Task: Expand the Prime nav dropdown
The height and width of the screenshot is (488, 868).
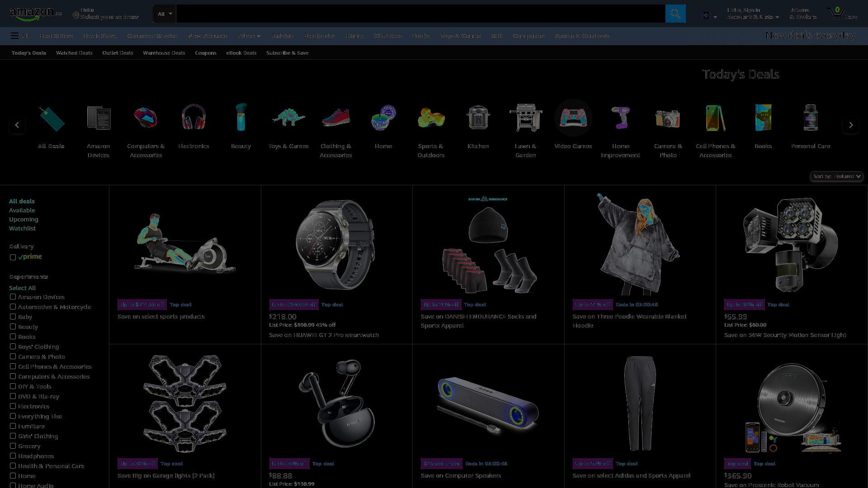Action: (x=249, y=36)
